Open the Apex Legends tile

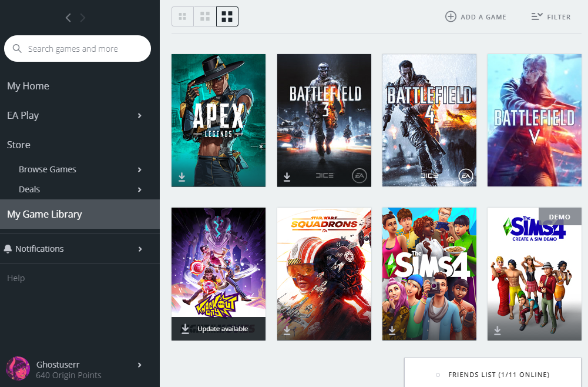coord(219,120)
